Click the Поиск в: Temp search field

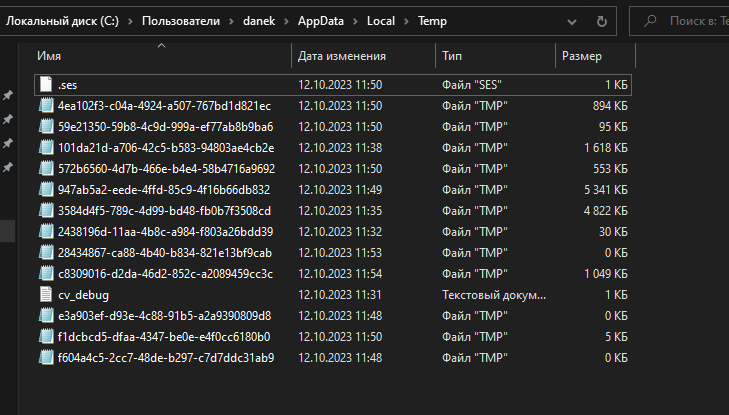[x=695, y=20]
